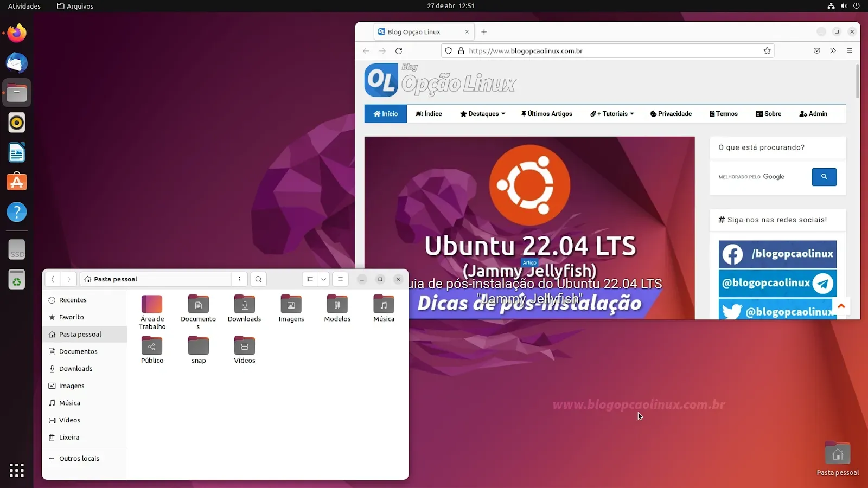Screen dimensions: 868x488
Task: Click Admin menu item
Action: click(x=813, y=114)
